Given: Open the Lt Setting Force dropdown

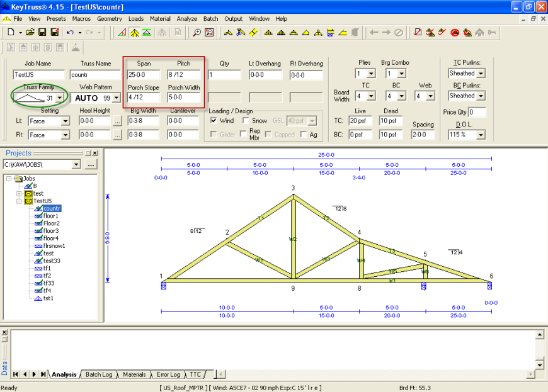Looking at the screenshot, I should point(66,121).
